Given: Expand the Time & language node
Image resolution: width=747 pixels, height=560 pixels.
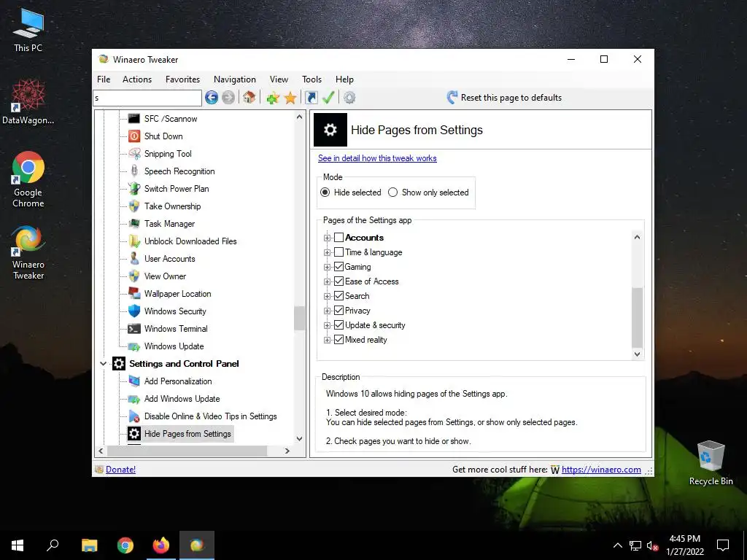Looking at the screenshot, I should pyautogui.click(x=328, y=252).
